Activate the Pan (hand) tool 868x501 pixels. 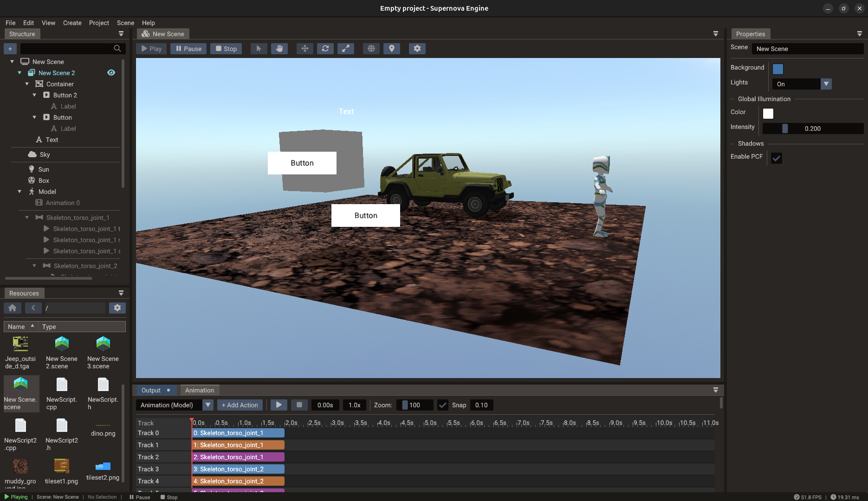[x=279, y=48]
